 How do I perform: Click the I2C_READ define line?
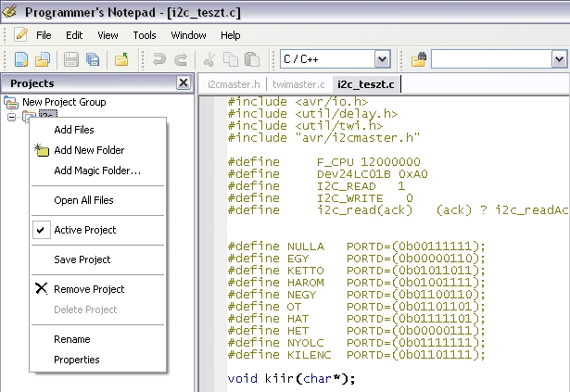pyautogui.click(x=316, y=186)
